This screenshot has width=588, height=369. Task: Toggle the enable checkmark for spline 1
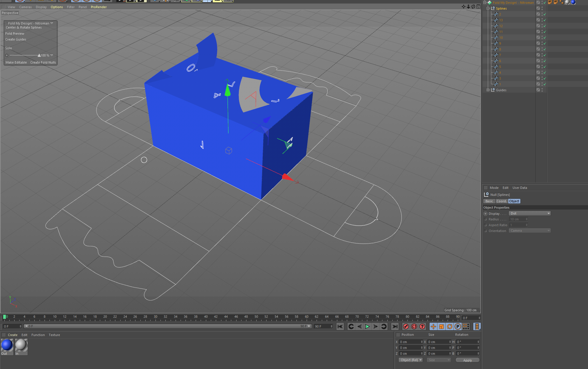pyautogui.click(x=545, y=84)
